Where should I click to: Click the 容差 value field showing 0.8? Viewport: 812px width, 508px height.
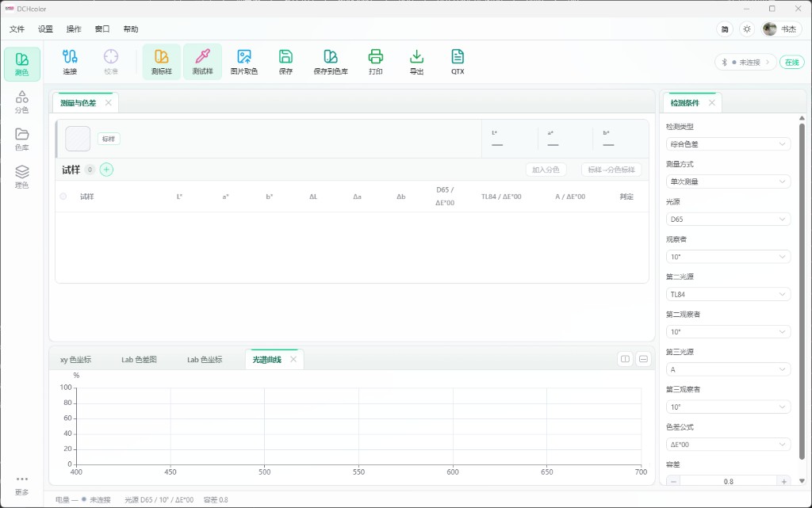point(728,482)
